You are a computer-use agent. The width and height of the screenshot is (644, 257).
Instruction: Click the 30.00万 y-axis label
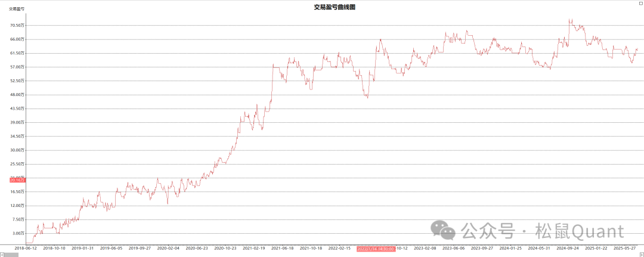[x=17, y=150]
